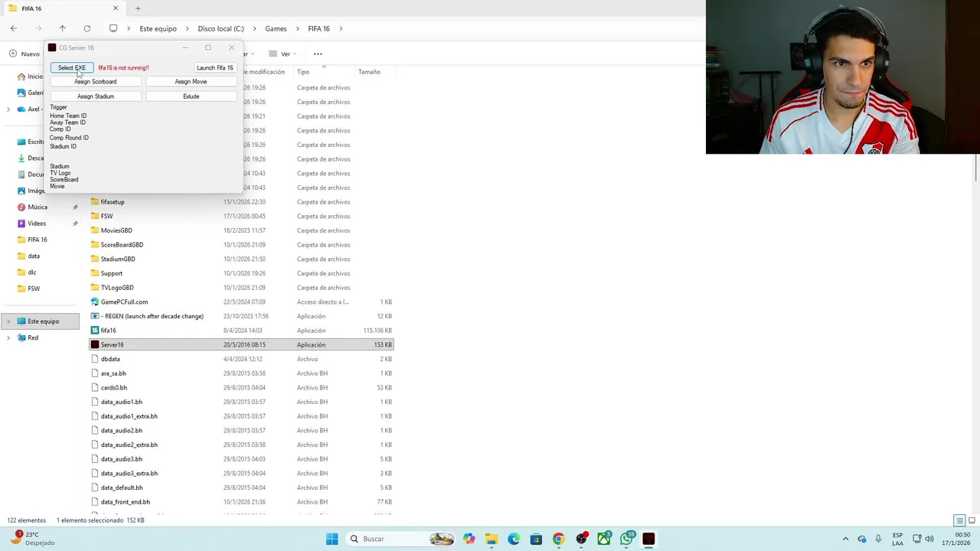The width and height of the screenshot is (980, 551).
Task: Open Música in the navigation pane
Action: 38,207
